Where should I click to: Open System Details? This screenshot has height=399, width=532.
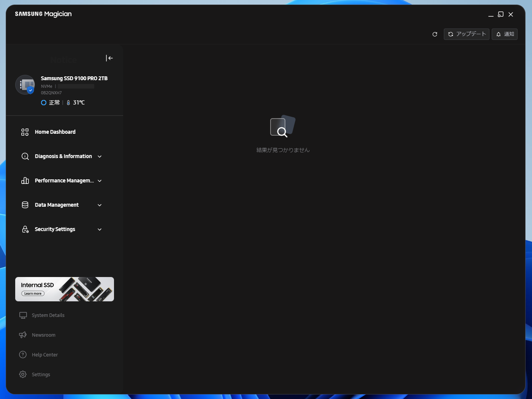tap(48, 315)
